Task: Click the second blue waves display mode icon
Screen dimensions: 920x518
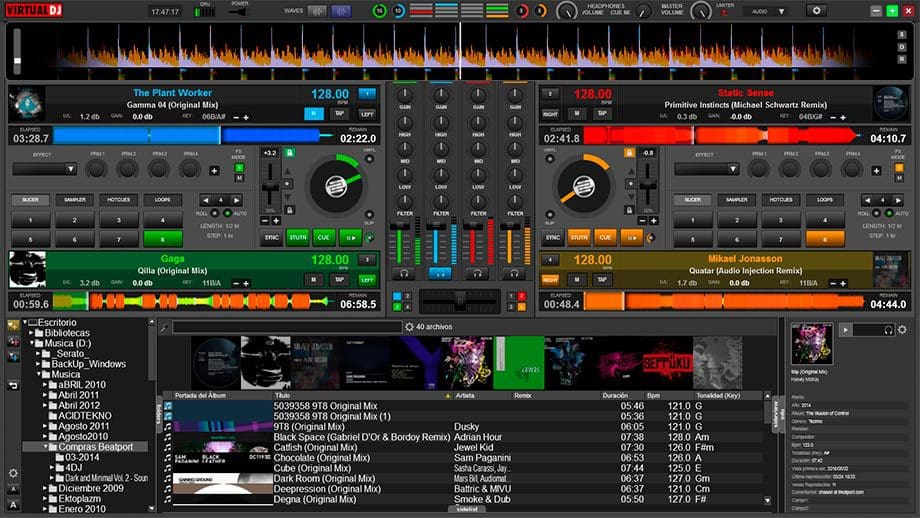Action: click(x=341, y=11)
